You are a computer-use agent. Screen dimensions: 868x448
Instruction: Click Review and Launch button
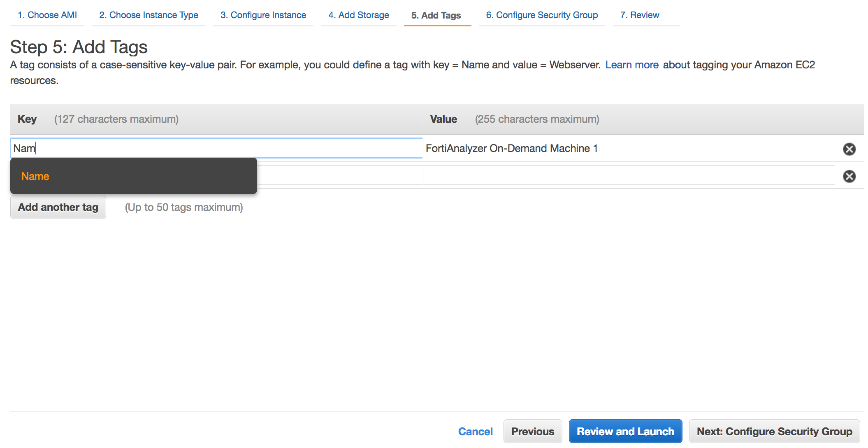click(x=625, y=432)
